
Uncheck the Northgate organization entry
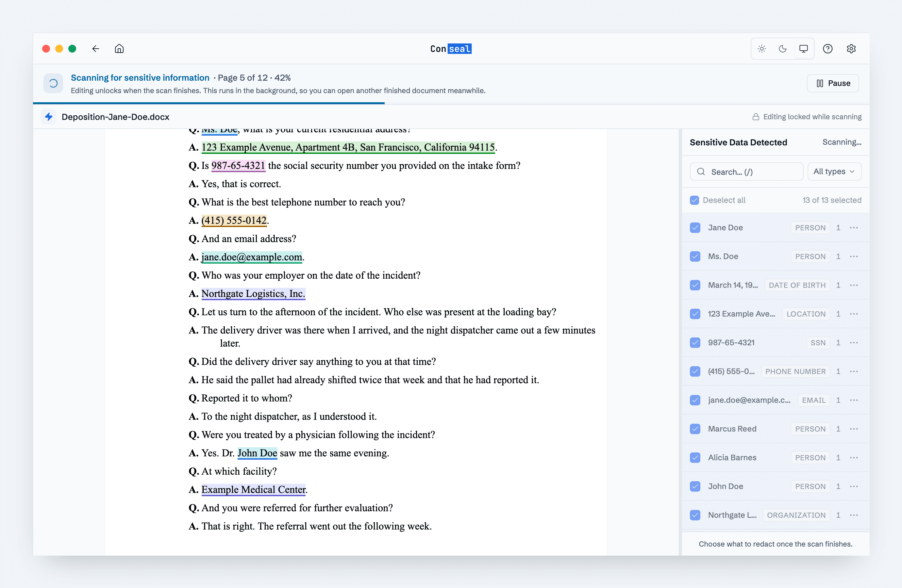click(x=695, y=515)
